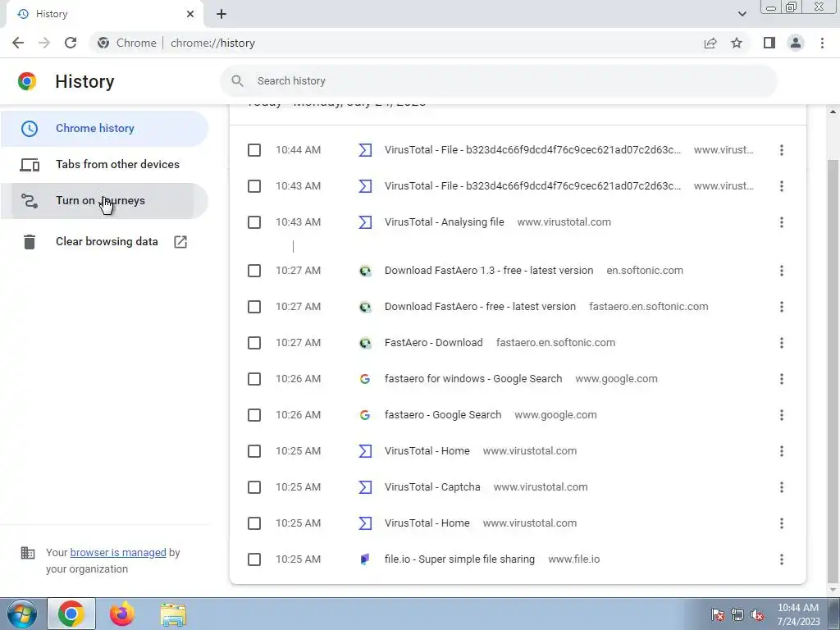Open a new tab with plus button
The width and height of the screenshot is (840, 630).
tap(221, 14)
